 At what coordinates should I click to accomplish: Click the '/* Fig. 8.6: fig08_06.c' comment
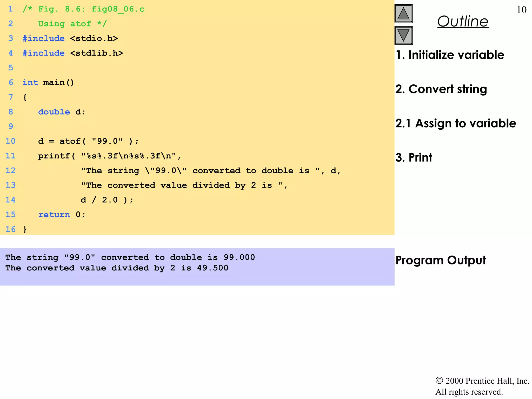click(83, 9)
